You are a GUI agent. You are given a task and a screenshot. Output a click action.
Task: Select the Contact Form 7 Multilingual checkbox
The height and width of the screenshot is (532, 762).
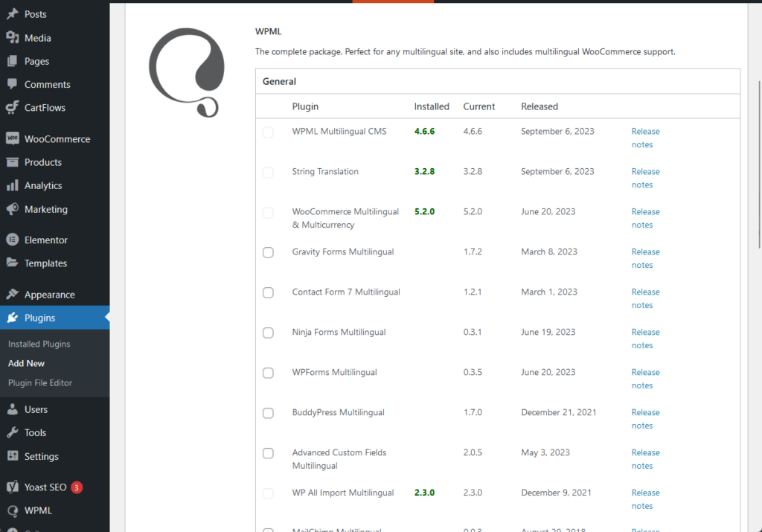point(268,292)
